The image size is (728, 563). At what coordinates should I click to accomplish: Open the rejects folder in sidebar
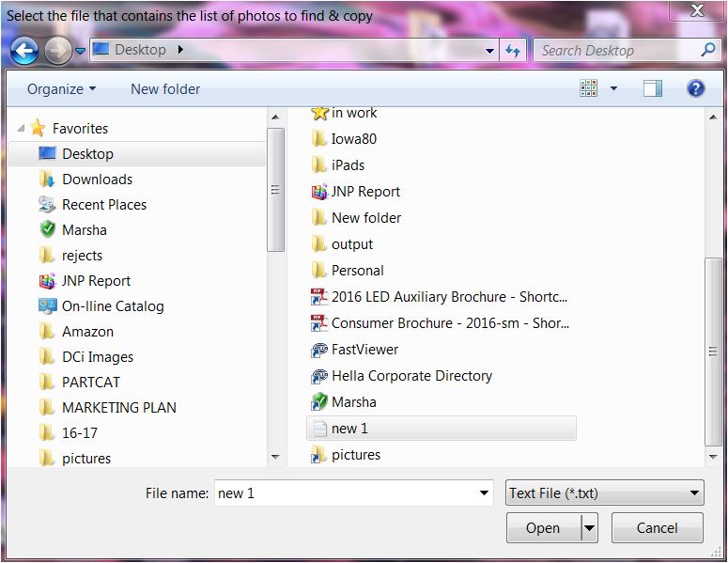click(x=70, y=256)
